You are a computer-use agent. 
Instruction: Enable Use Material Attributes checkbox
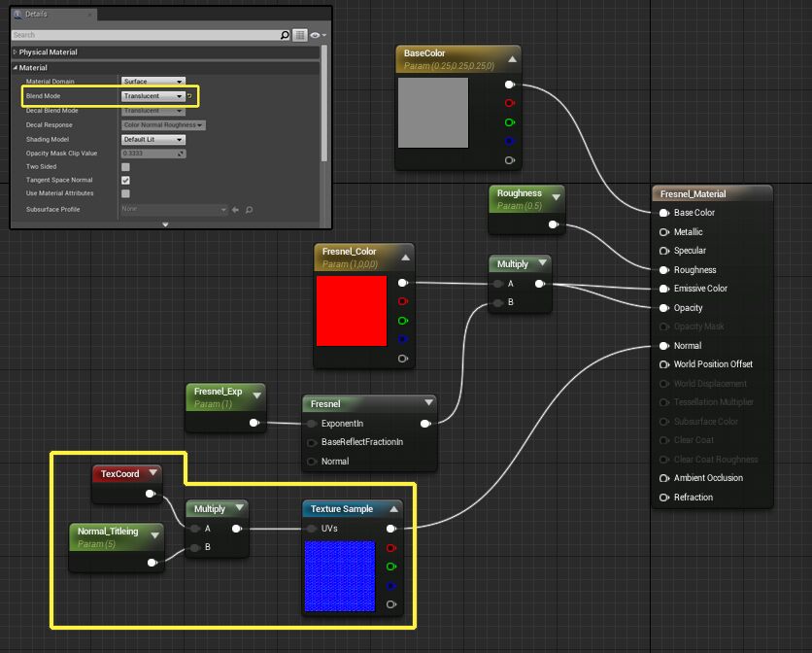pyautogui.click(x=125, y=193)
